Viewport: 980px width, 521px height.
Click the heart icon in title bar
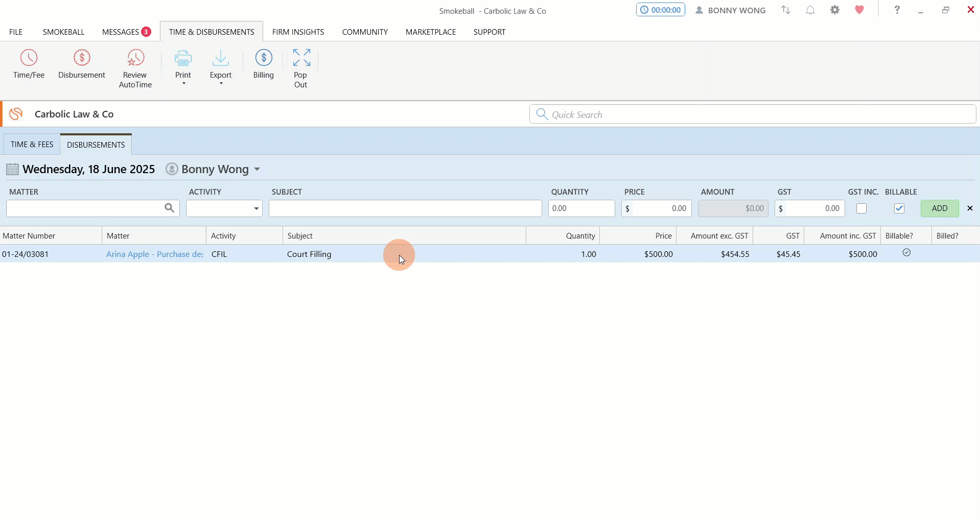pos(859,10)
